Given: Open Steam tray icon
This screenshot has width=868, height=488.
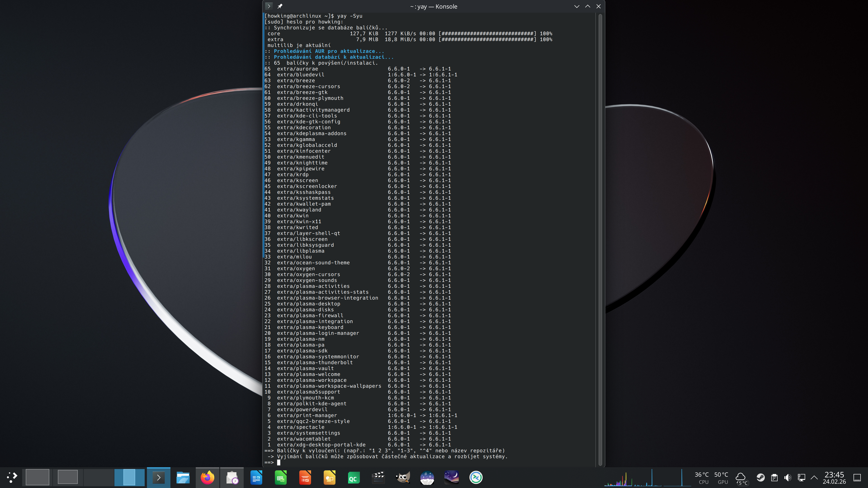Looking at the screenshot, I should tap(760, 477).
